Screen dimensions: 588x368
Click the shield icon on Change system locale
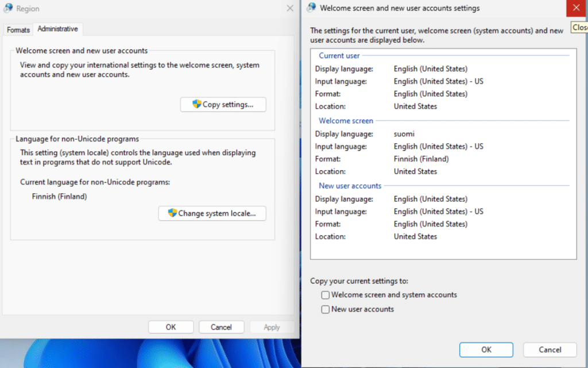tap(172, 213)
